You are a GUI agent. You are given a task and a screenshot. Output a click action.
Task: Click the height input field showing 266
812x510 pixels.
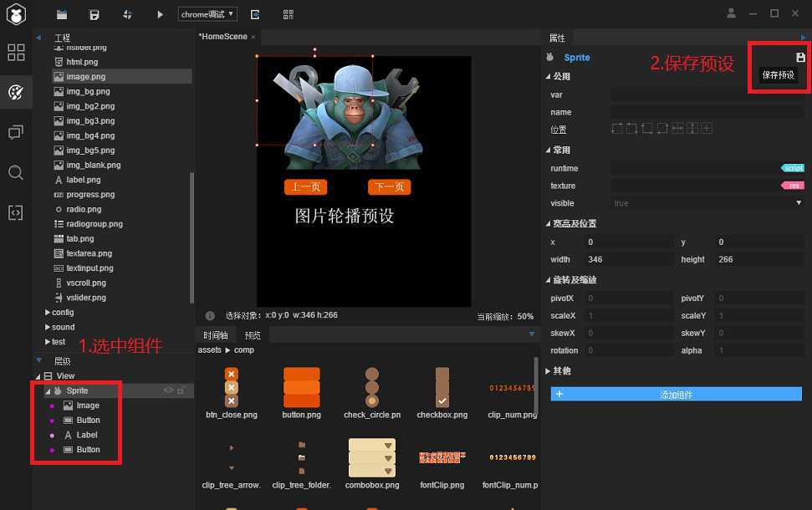[759, 259]
